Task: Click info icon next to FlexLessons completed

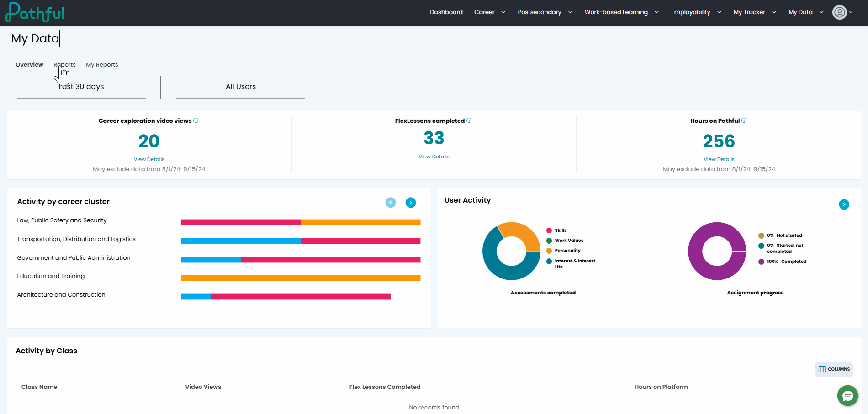Action: tap(469, 121)
